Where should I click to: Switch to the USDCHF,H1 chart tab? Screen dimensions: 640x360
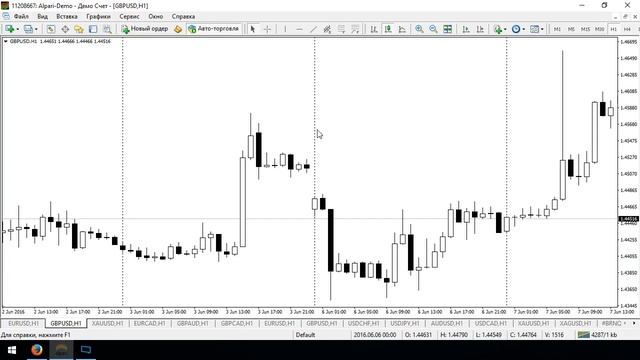click(x=364, y=323)
